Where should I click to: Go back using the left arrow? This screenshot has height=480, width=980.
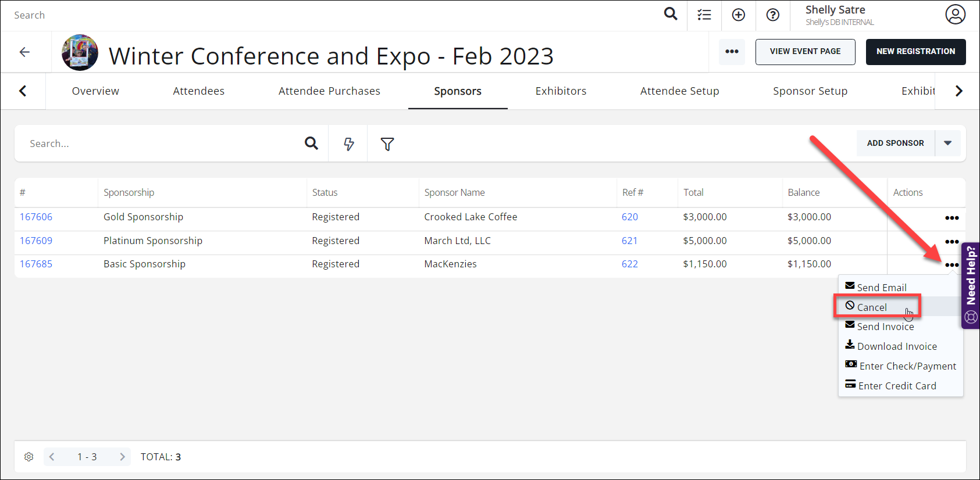(x=24, y=52)
